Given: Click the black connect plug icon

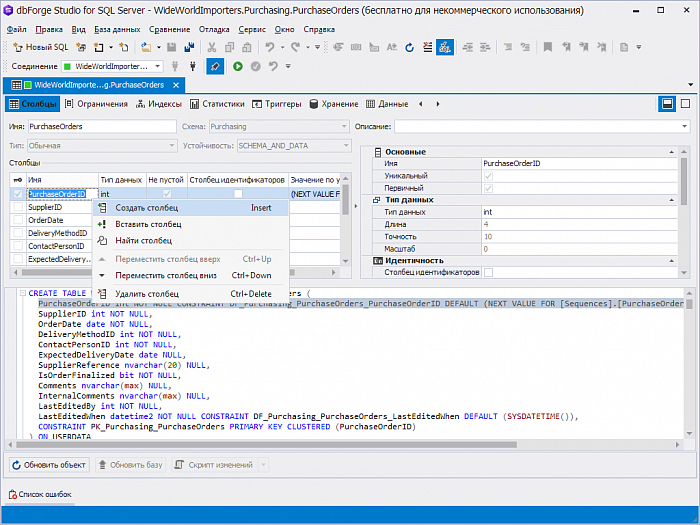Looking at the screenshot, I should pos(193,67).
